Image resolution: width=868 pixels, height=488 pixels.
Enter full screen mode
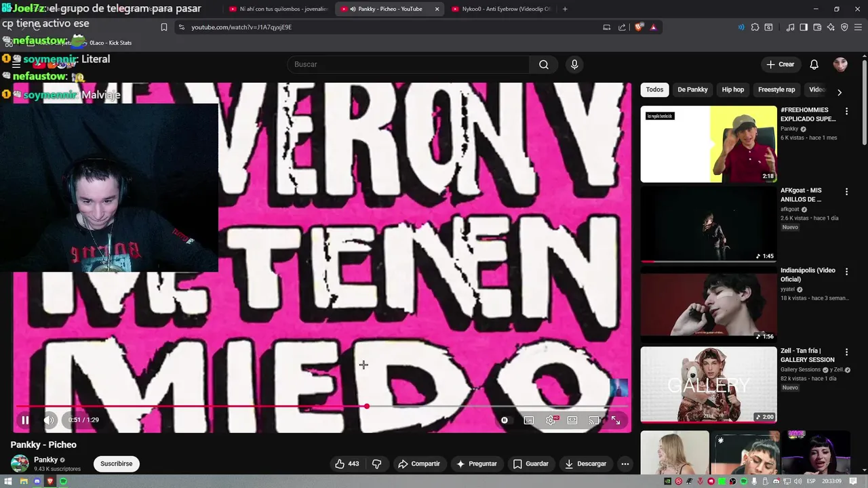click(x=616, y=420)
